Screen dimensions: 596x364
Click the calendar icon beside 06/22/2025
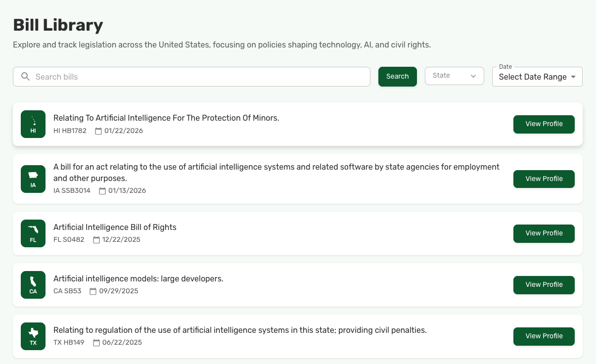pyautogui.click(x=97, y=343)
